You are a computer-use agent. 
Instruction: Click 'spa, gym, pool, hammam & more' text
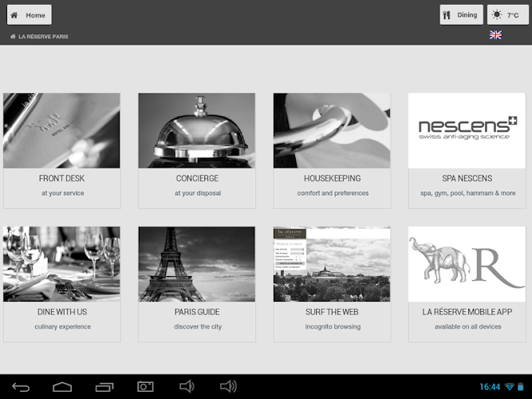[467, 193]
